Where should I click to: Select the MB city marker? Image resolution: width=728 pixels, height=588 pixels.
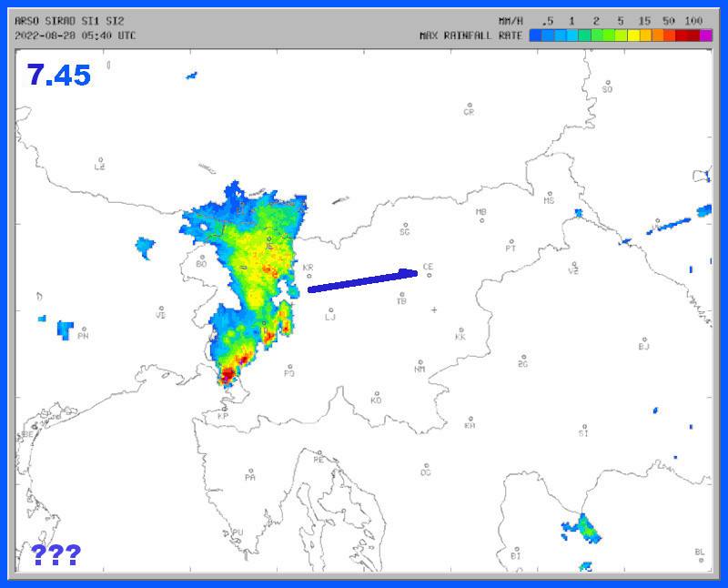(482, 219)
